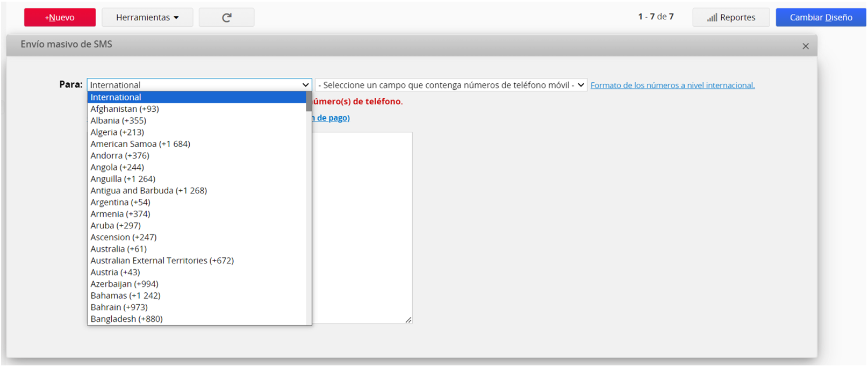Select Afghanistan (+93) in the list
Image resolution: width=868 pixels, height=367 pixels.
coord(125,109)
